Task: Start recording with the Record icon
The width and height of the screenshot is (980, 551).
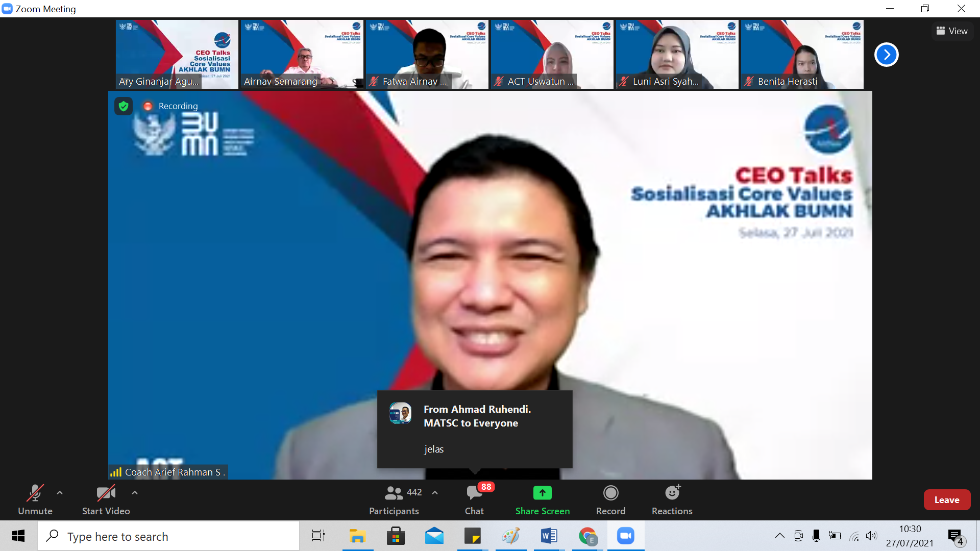Action: (x=610, y=493)
